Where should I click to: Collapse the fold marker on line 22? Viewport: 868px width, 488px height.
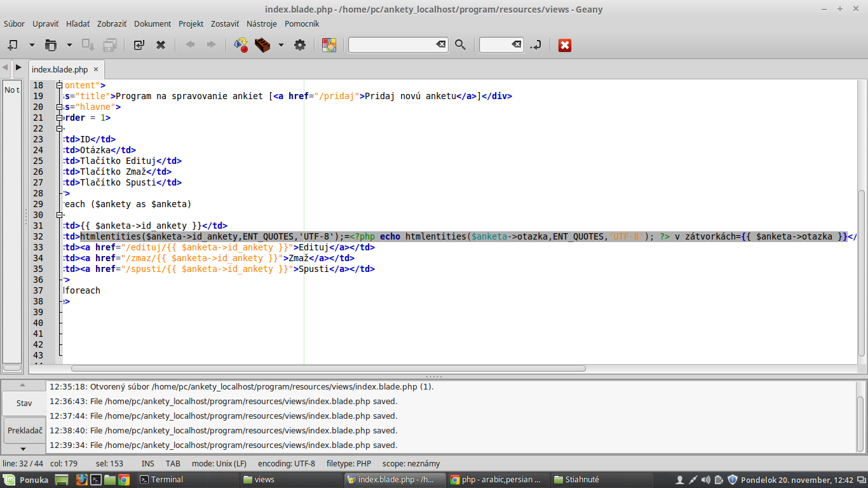coord(60,128)
